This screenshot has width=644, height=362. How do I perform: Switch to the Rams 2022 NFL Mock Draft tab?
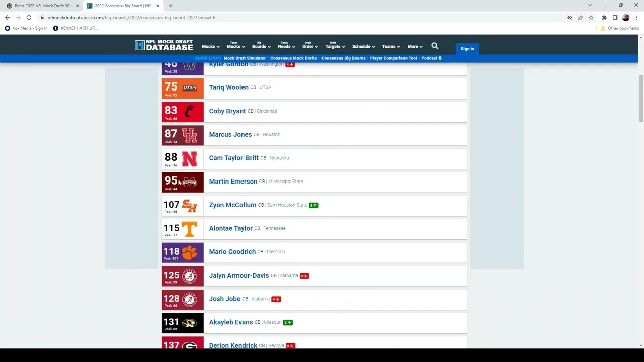[43, 6]
